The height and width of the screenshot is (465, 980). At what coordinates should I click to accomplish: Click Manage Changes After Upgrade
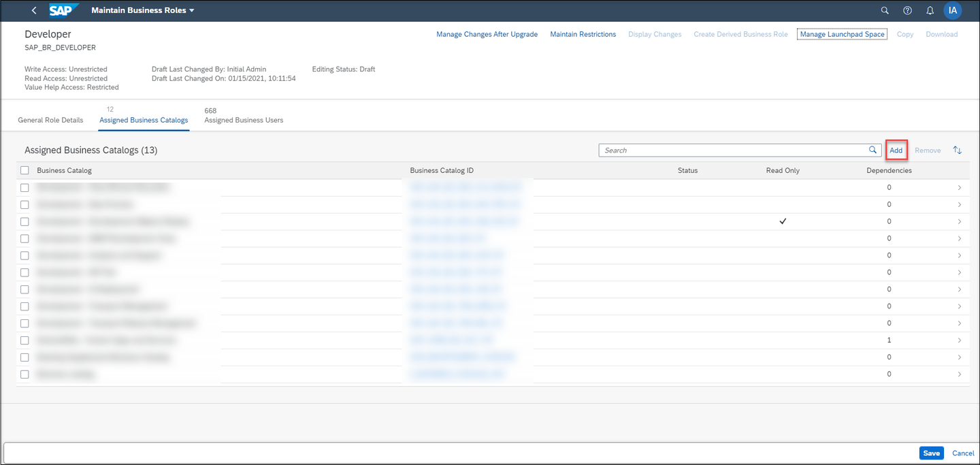tap(487, 34)
